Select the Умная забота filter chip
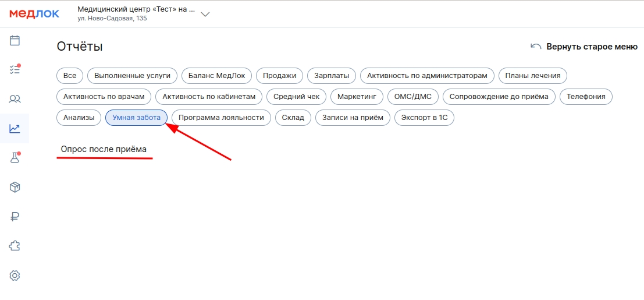The width and height of the screenshot is (644, 300). pos(136,118)
